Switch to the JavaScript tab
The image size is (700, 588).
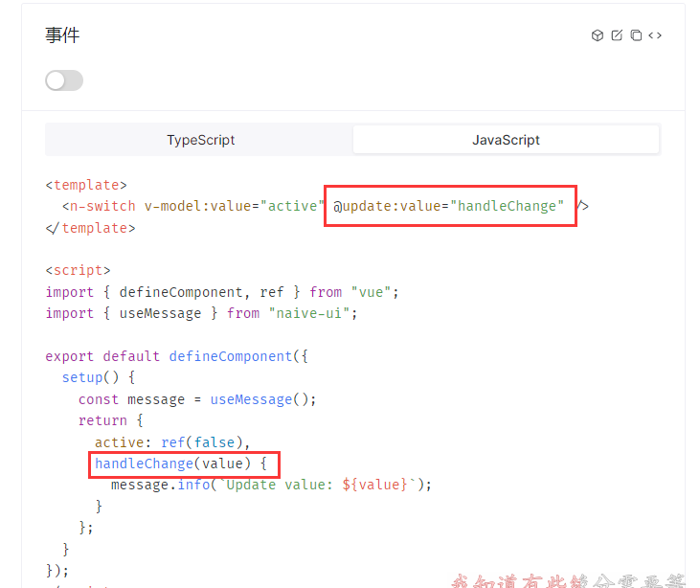point(506,140)
